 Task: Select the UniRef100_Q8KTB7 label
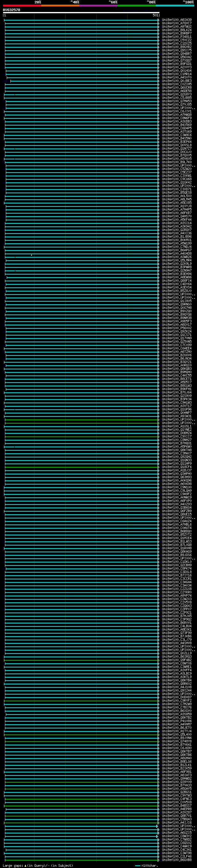(176, 751)
